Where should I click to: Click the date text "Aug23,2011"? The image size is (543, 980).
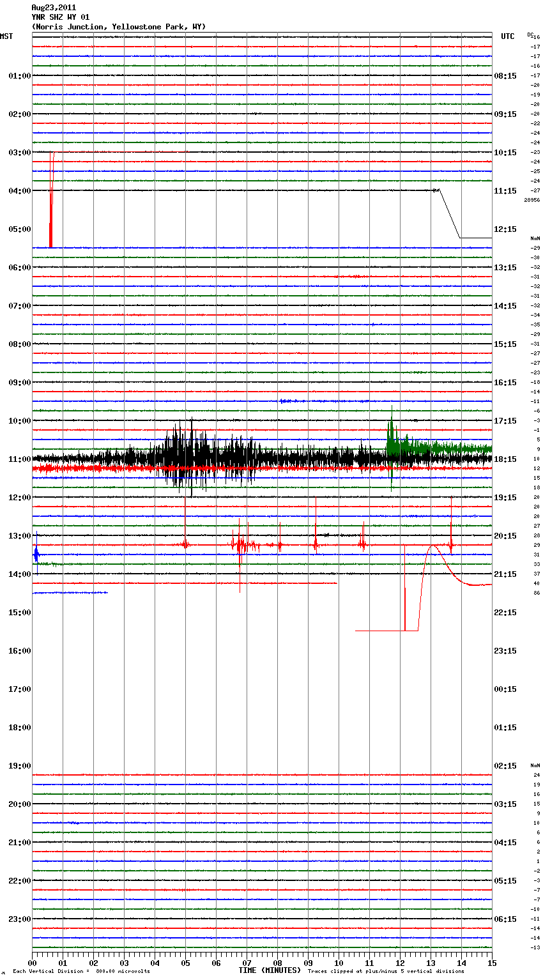tap(54, 8)
